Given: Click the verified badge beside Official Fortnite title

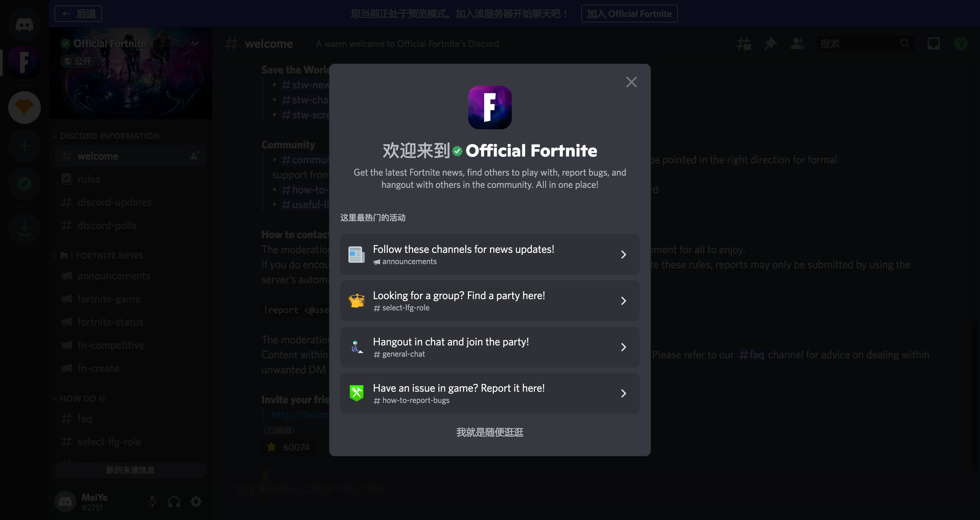Looking at the screenshot, I should click(457, 151).
